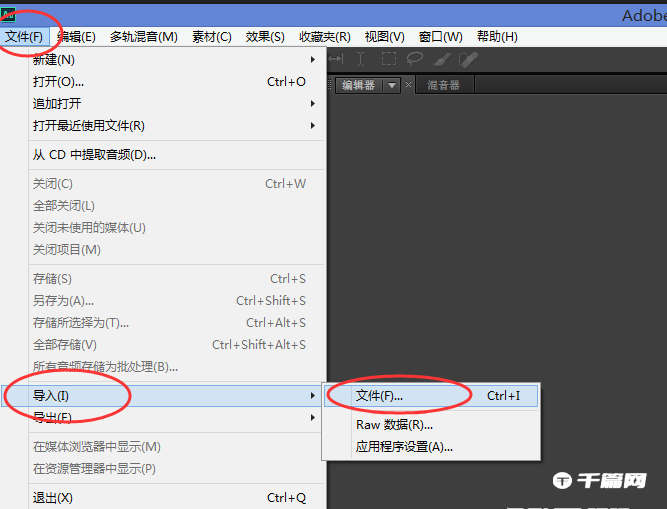Open the 视图(V) menu
Image resolution: width=667 pixels, height=509 pixels.
pyautogui.click(x=385, y=37)
